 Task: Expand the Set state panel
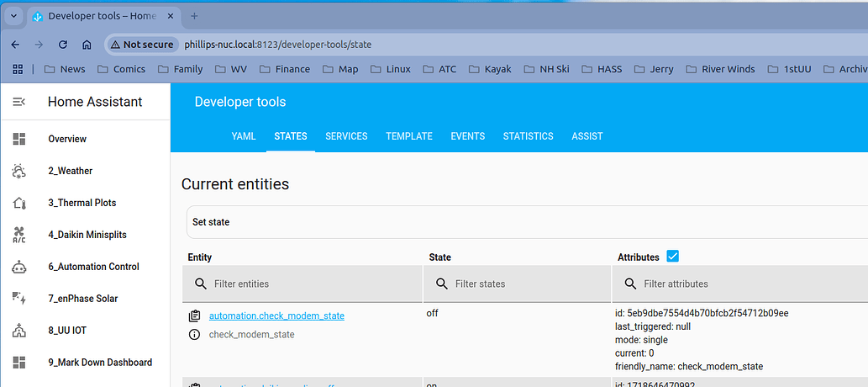click(527, 222)
